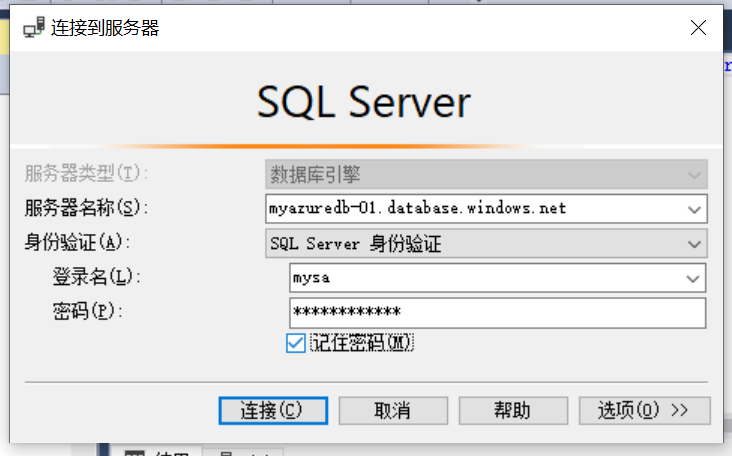Click the Cancel (取消) button
The image size is (732, 456).
coord(393,411)
